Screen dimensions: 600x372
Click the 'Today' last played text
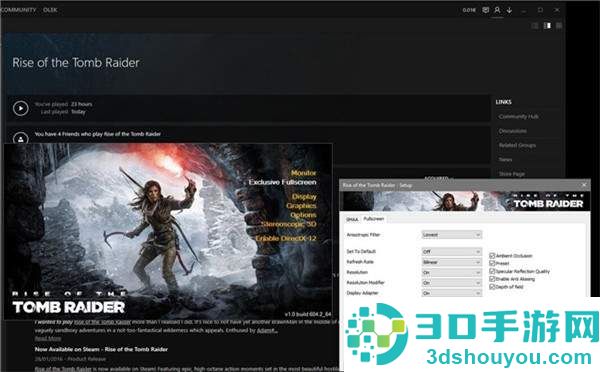tap(78, 112)
